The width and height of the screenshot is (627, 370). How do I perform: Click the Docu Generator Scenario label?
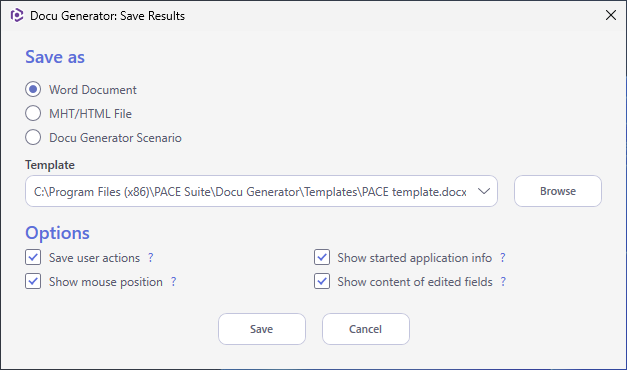[x=115, y=138]
